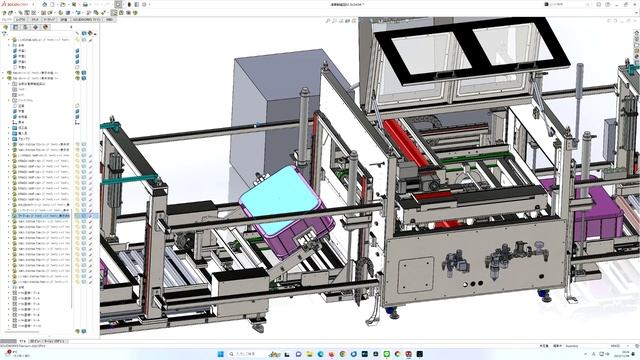Select the 3D ビュー bottom tab
Screen dimensions: 640x360
point(35,341)
